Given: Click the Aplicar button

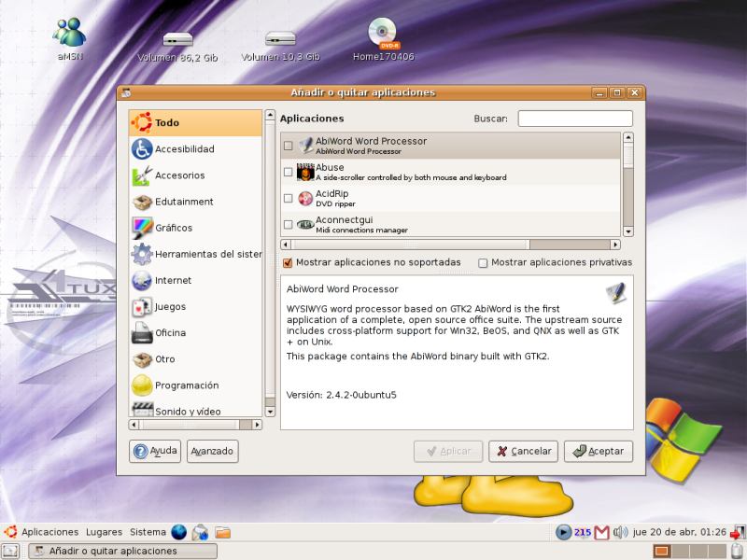Looking at the screenshot, I should (x=448, y=451).
